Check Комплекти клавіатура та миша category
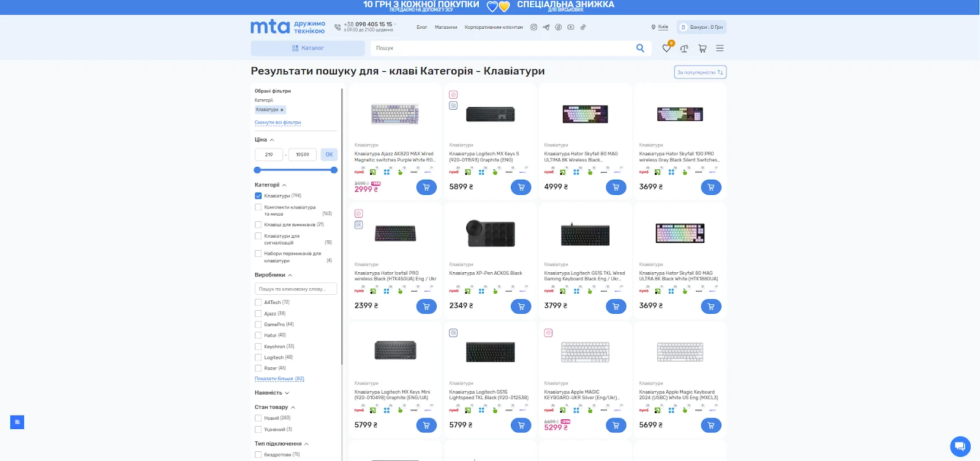Image resolution: width=980 pixels, height=461 pixels. pos(258,207)
